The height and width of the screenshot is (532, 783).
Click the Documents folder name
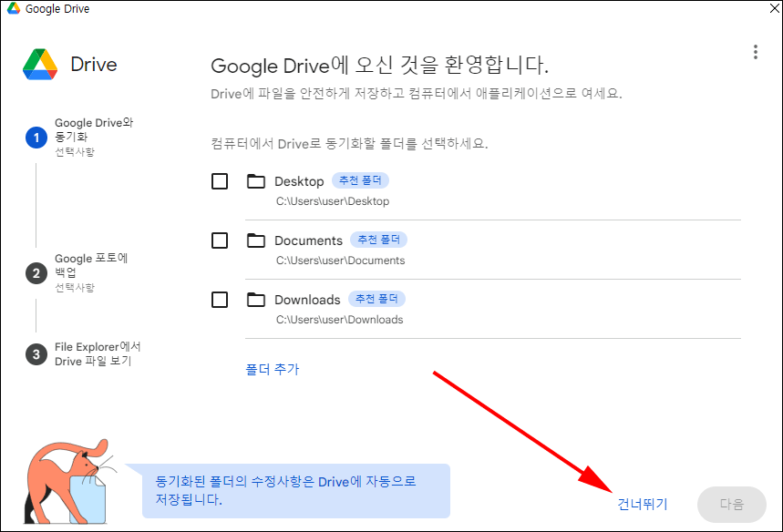coord(309,240)
